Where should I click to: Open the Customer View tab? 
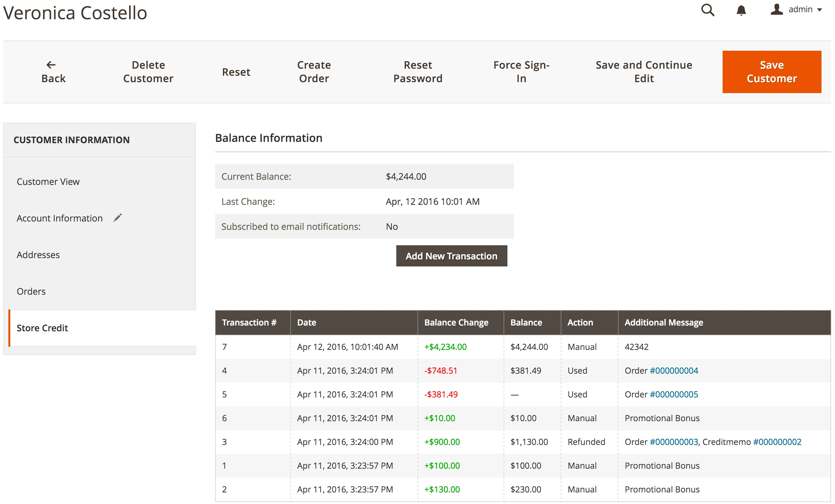point(48,182)
